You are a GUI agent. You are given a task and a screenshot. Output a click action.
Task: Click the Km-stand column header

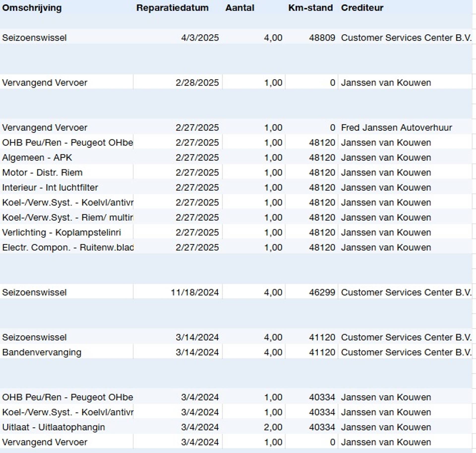coord(310,8)
